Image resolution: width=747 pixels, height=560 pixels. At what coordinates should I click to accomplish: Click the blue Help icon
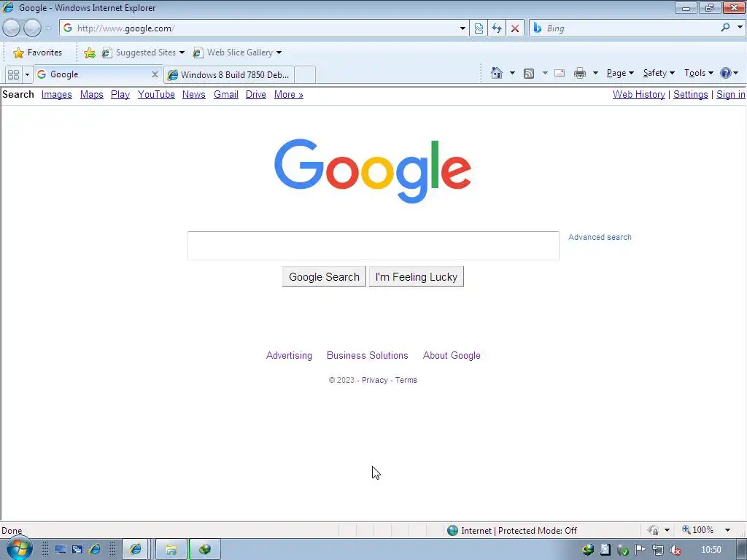[x=725, y=73]
